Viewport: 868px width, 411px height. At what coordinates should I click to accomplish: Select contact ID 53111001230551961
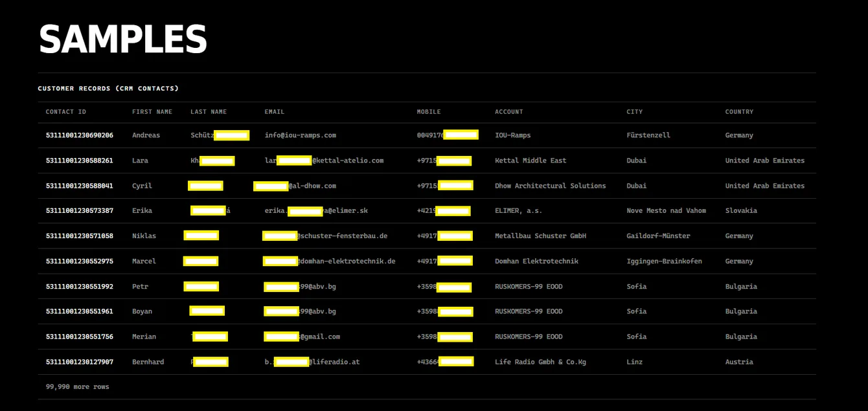(80, 311)
